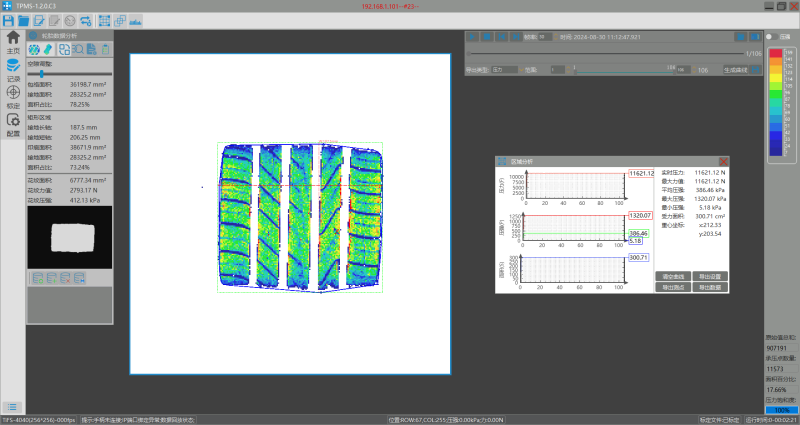
Task: Click the bottom-left button in region analysis dialog
Action: (673, 287)
